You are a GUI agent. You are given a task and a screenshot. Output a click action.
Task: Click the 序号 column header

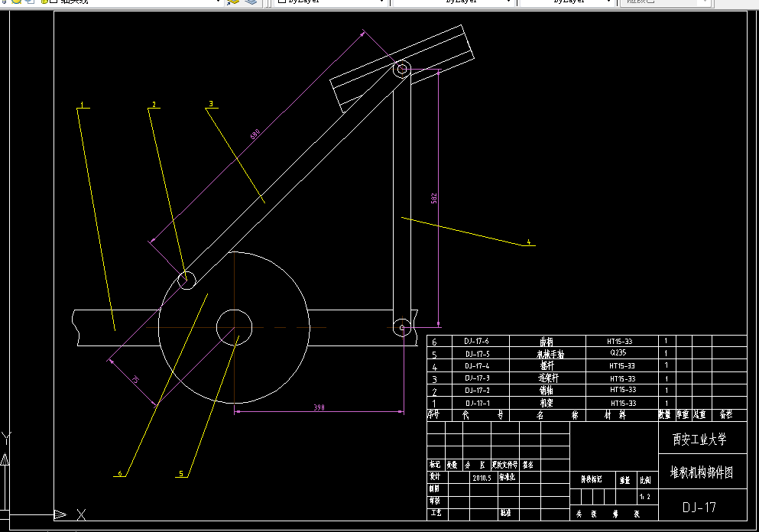pyautogui.click(x=433, y=415)
